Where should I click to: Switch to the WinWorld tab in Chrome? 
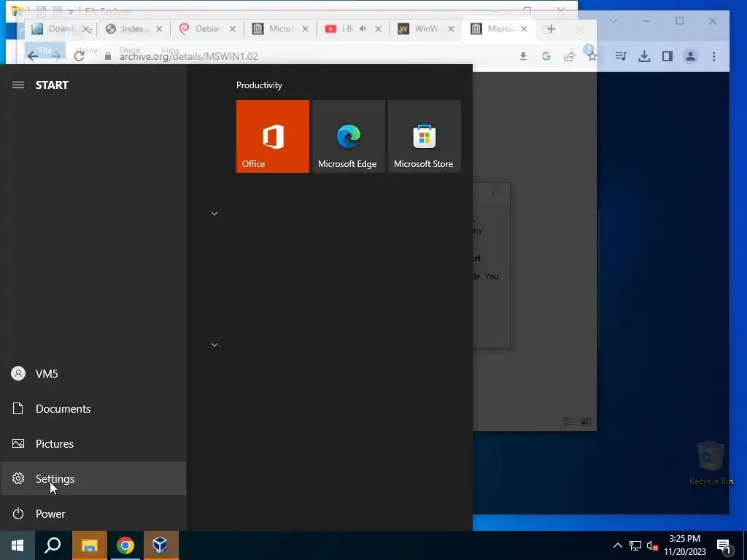(x=425, y=29)
